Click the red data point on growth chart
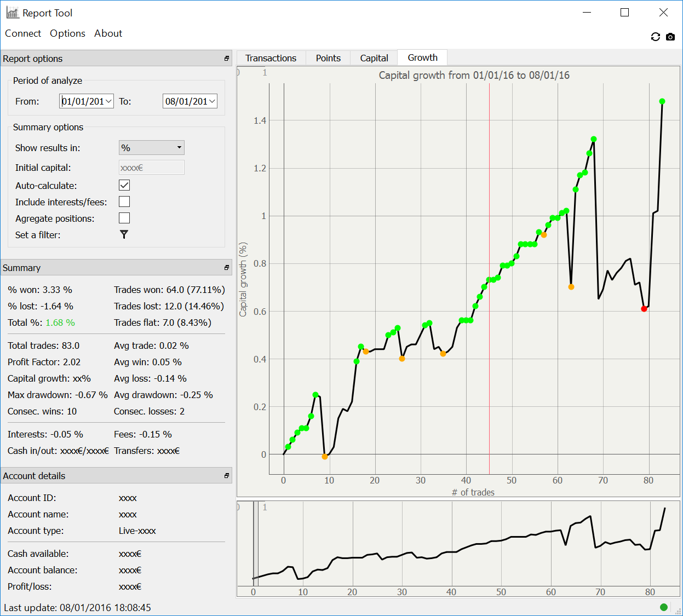The height and width of the screenshot is (616, 683). coord(644,309)
